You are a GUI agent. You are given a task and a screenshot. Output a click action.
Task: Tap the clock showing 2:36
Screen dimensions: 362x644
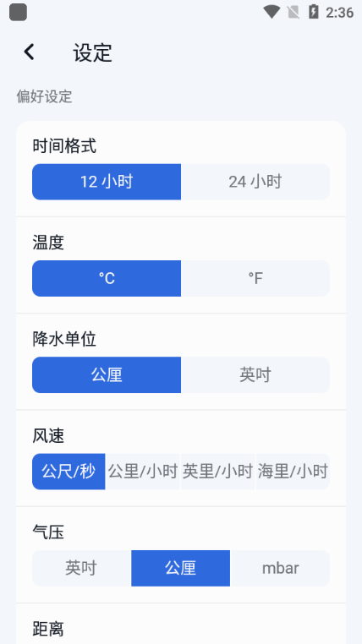(x=339, y=13)
